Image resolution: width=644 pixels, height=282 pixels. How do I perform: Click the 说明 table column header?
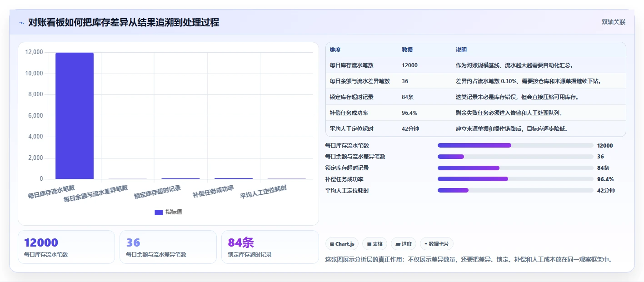[461, 50]
